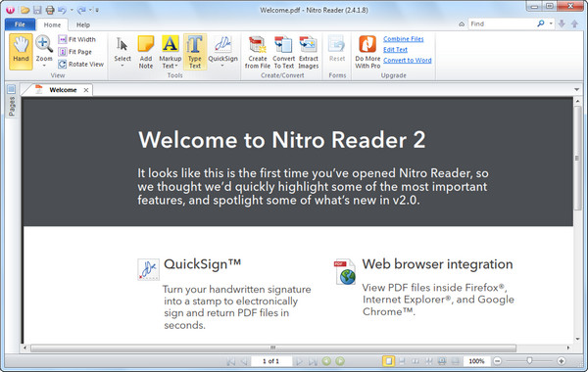Click the print icon in quick access toolbar
588x372 pixels.
pyautogui.click(x=50, y=10)
